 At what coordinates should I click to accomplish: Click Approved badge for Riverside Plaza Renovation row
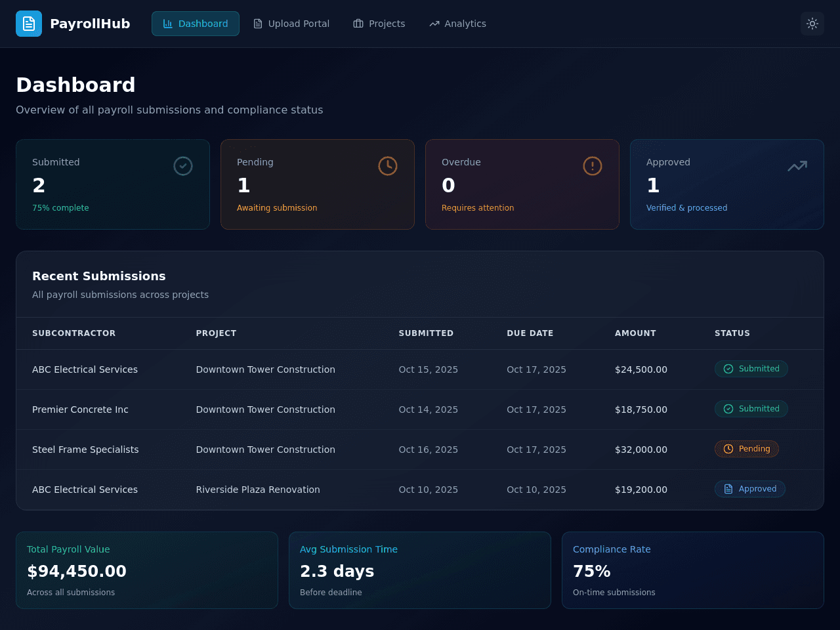point(750,489)
